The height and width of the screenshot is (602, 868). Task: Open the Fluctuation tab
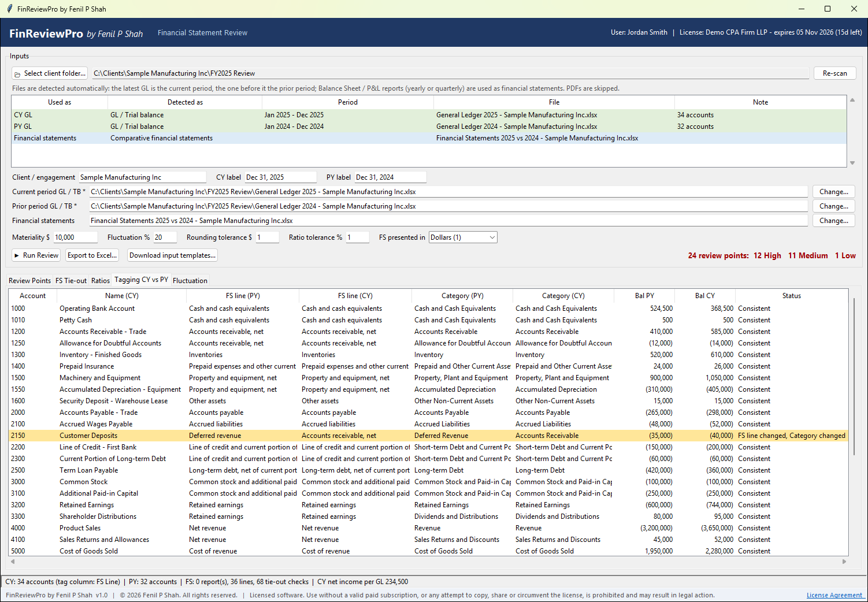click(x=190, y=281)
